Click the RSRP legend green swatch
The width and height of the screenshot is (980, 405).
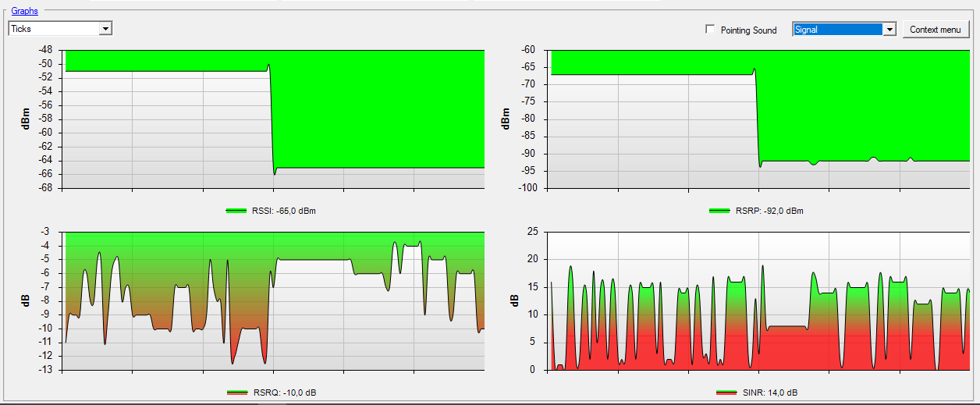pyautogui.click(x=720, y=211)
